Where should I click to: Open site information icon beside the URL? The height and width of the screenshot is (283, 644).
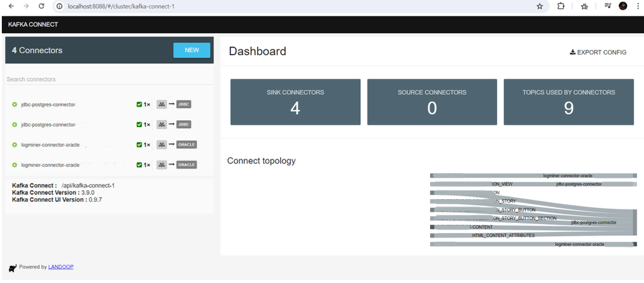tap(60, 7)
